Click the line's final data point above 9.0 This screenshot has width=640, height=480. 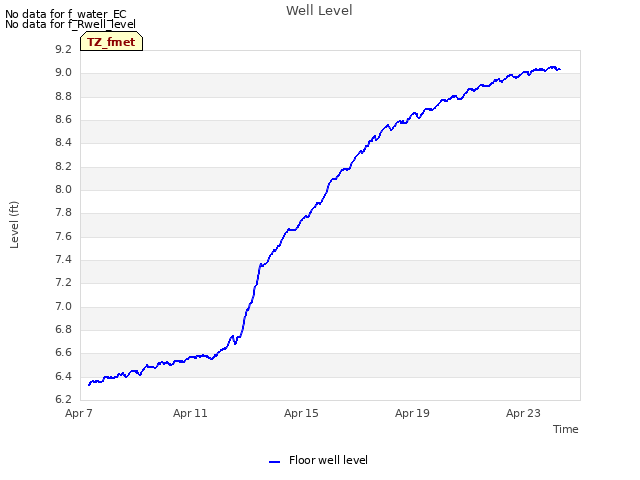pos(560,69)
